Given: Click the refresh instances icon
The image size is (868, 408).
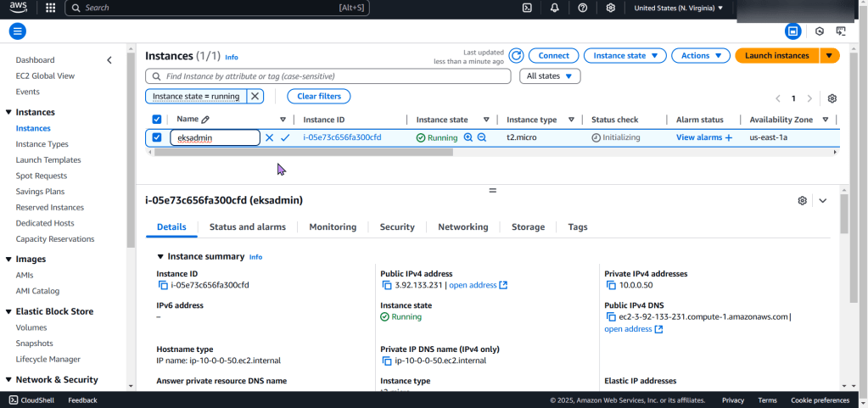Looking at the screenshot, I should click(516, 56).
